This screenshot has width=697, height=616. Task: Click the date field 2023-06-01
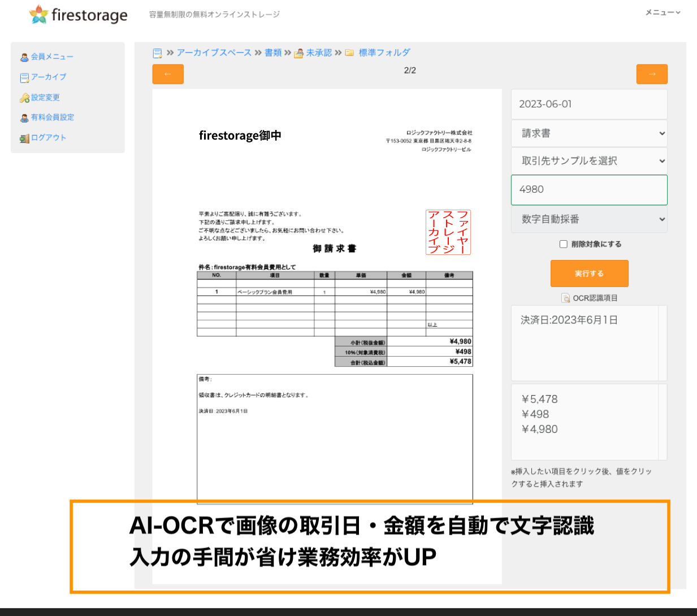click(589, 104)
